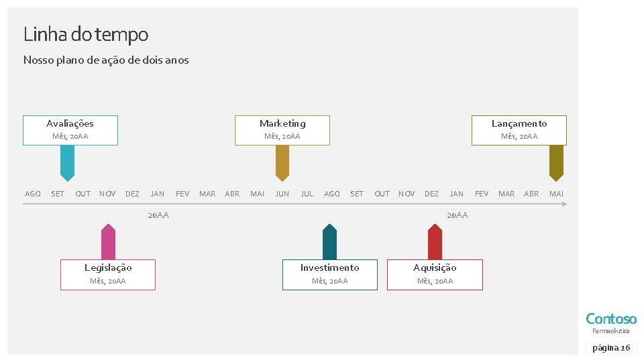Select the first AGO month label
The width and height of the screenshot is (644, 362).
32,194
